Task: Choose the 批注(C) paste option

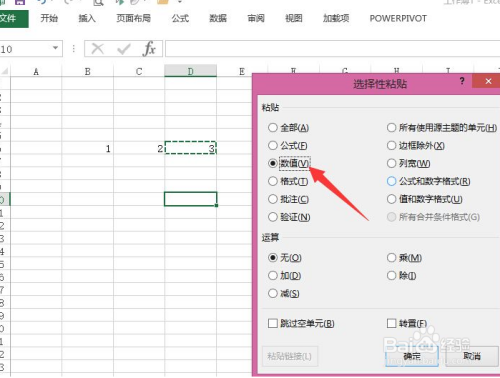Action: 288,199
